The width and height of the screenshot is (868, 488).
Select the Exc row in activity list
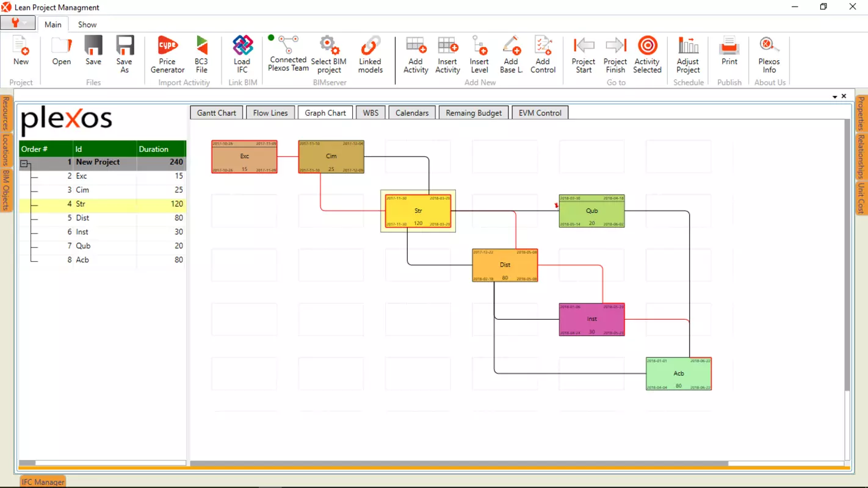[x=103, y=176]
